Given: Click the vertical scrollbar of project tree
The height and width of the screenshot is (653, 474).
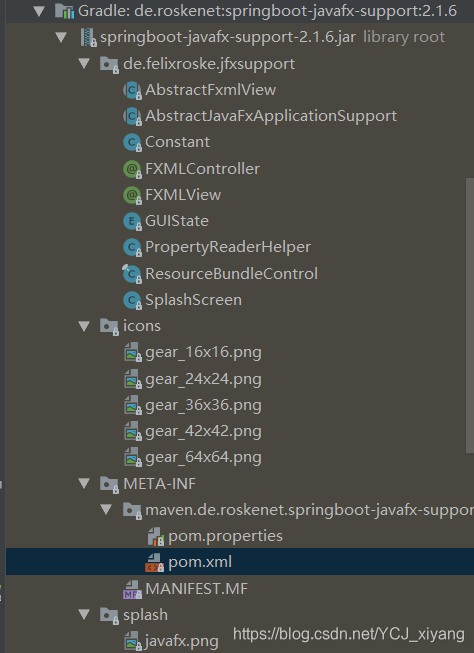Looking at the screenshot, I should [469, 315].
